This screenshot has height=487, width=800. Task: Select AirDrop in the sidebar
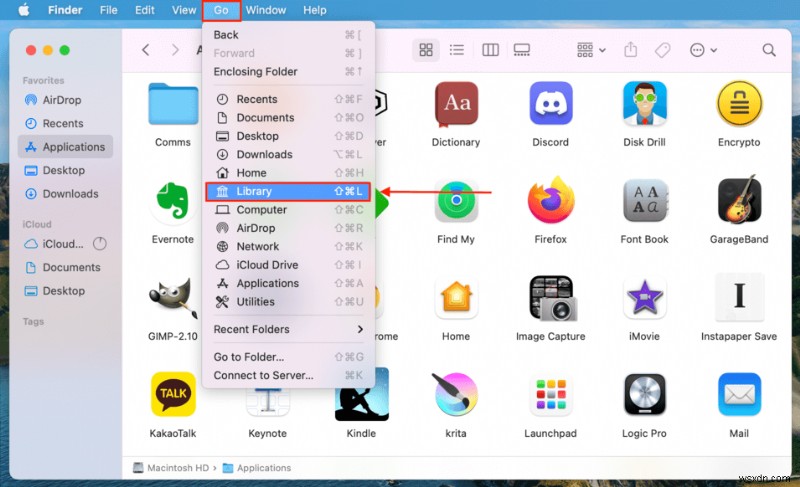point(65,100)
